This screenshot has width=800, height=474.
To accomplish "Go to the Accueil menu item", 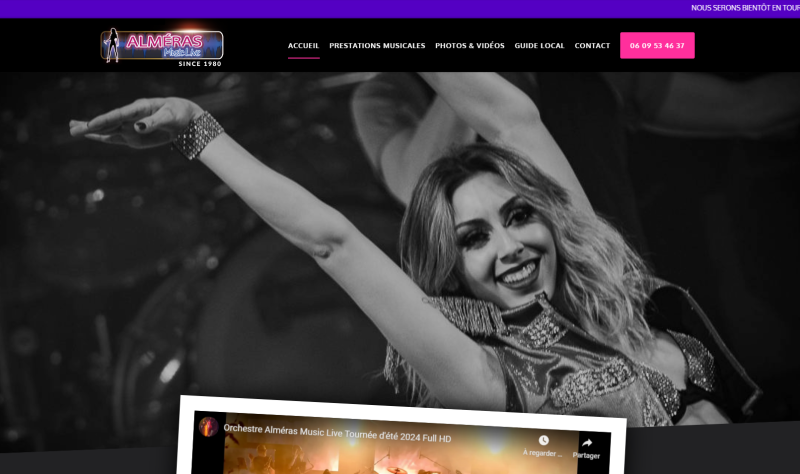I will [x=303, y=46].
